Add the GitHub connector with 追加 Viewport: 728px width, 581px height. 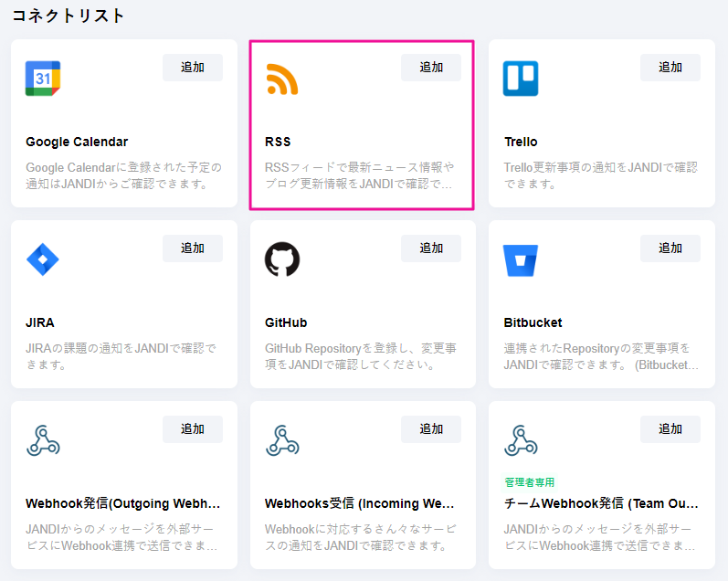(431, 248)
